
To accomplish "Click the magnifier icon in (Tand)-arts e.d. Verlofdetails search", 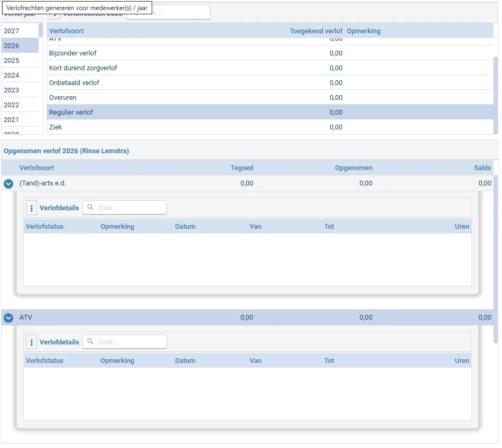I will click(90, 208).
